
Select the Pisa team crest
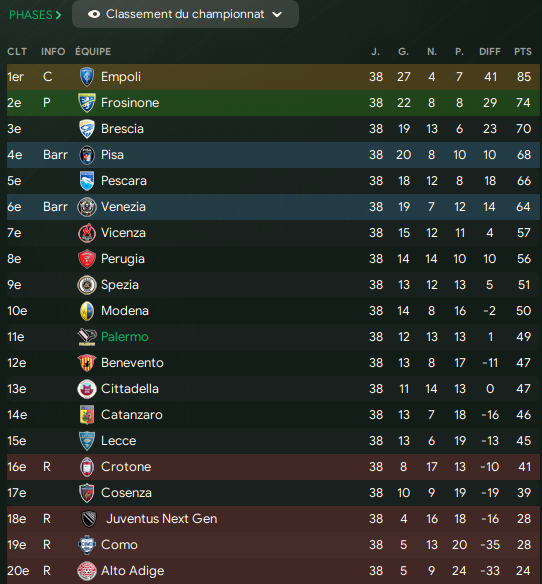coord(87,155)
